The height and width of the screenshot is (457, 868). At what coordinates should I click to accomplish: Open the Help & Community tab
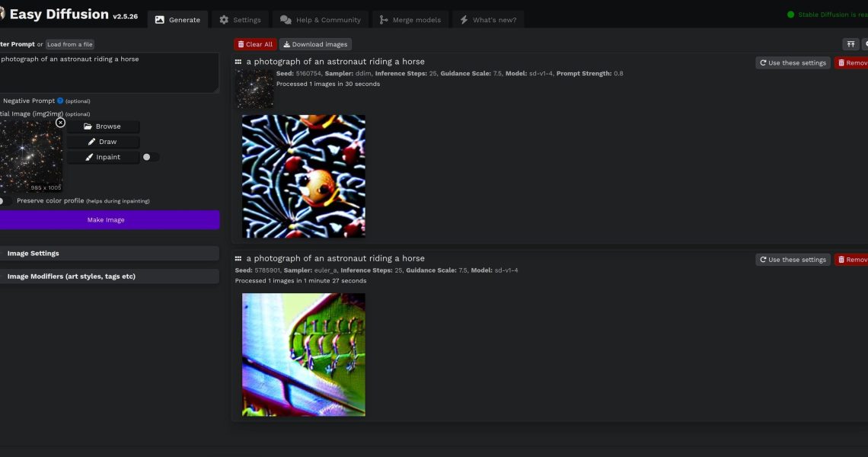coord(321,19)
